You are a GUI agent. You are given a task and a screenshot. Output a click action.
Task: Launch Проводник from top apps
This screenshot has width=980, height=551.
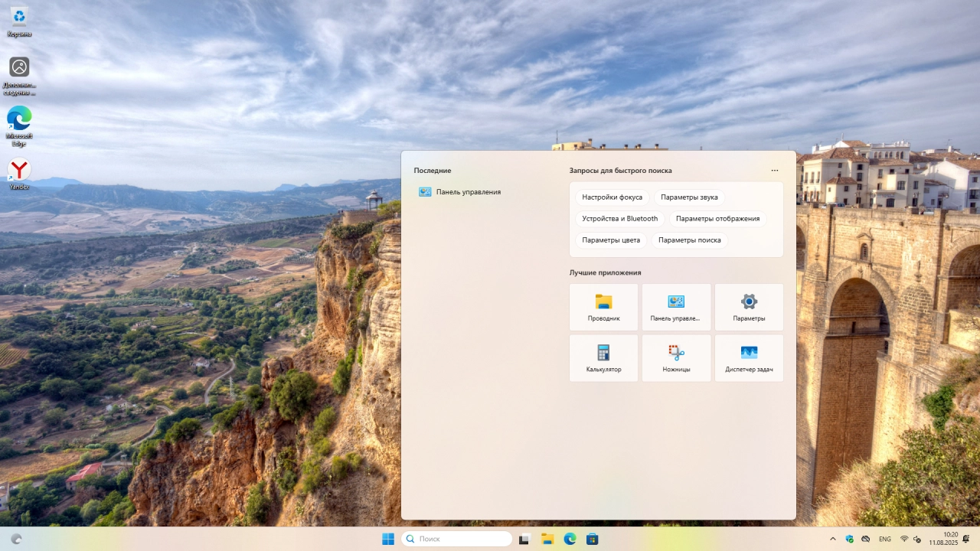[603, 308]
